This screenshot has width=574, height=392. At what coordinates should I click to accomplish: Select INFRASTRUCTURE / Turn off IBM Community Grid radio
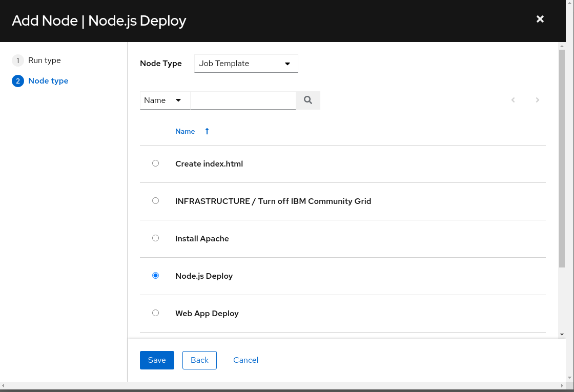(x=156, y=200)
